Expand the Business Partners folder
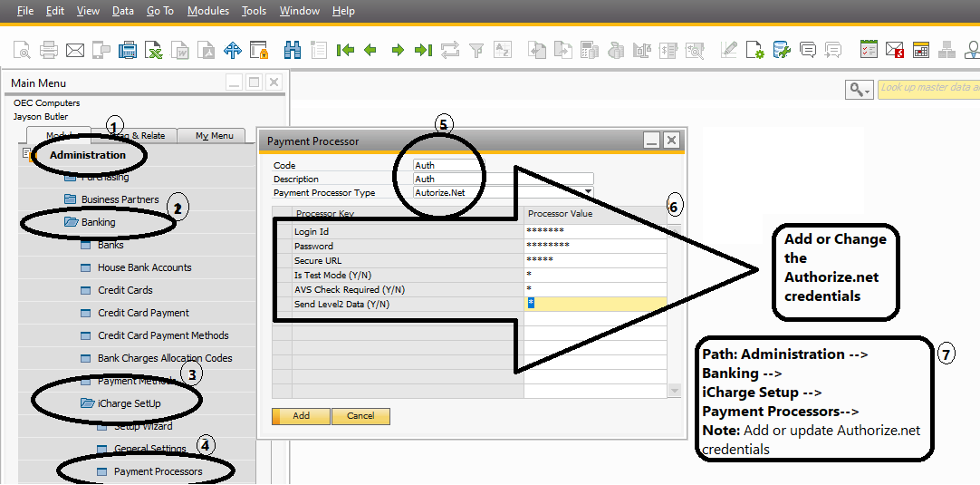The image size is (980, 485). 70,199
